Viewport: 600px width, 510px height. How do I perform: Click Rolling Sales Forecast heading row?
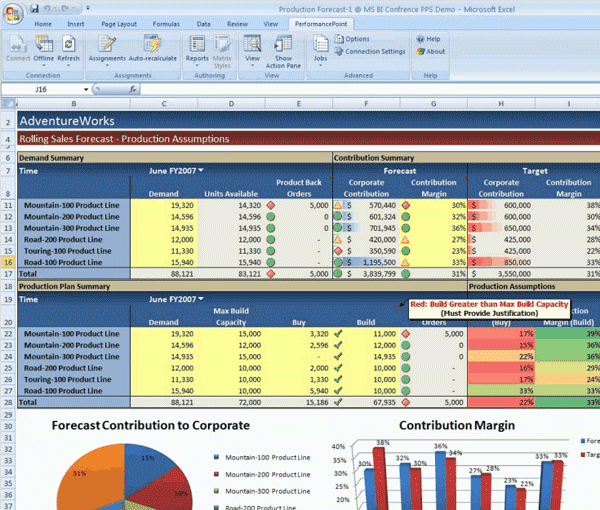(308, 138)
